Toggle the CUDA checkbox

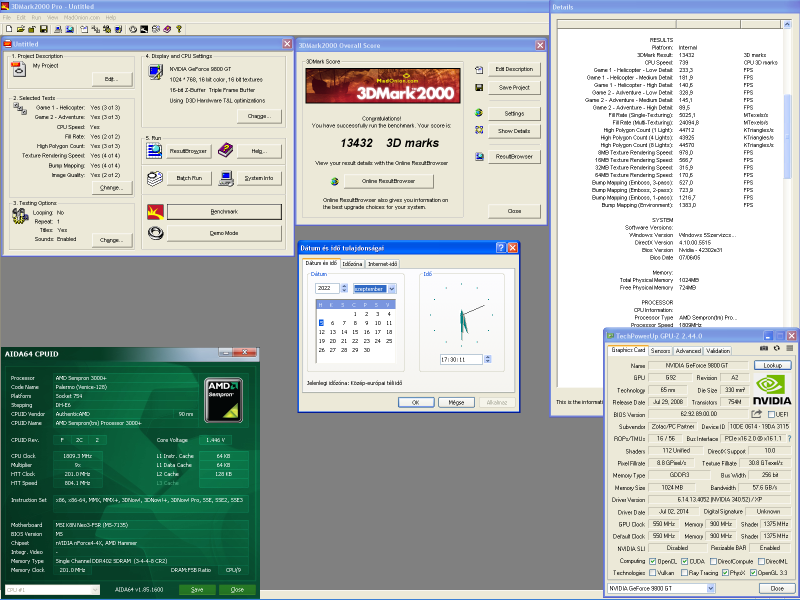click(x=685, y=561)
